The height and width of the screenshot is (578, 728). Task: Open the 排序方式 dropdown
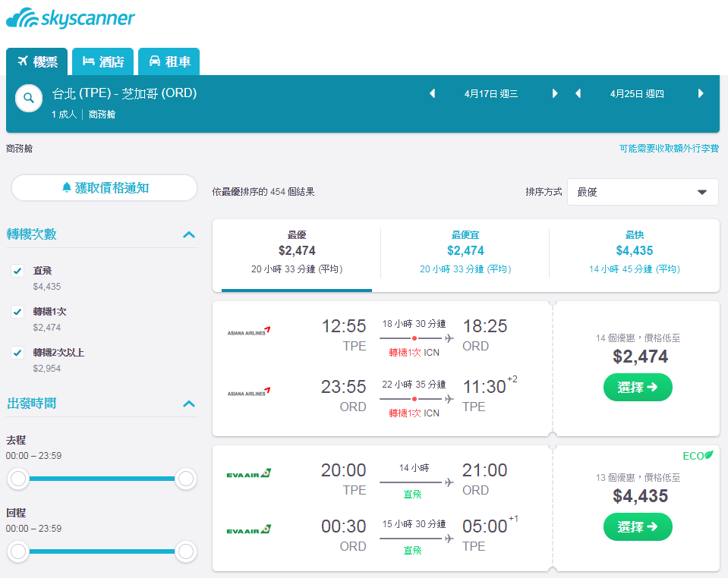click(642, 192)
